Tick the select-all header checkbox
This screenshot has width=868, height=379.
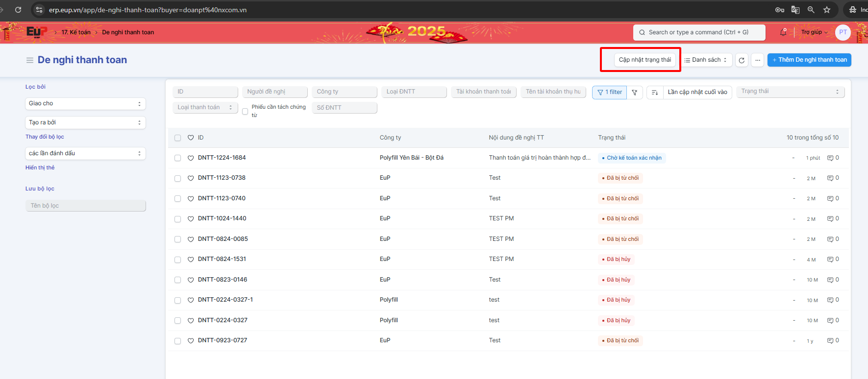click(177, 138)
